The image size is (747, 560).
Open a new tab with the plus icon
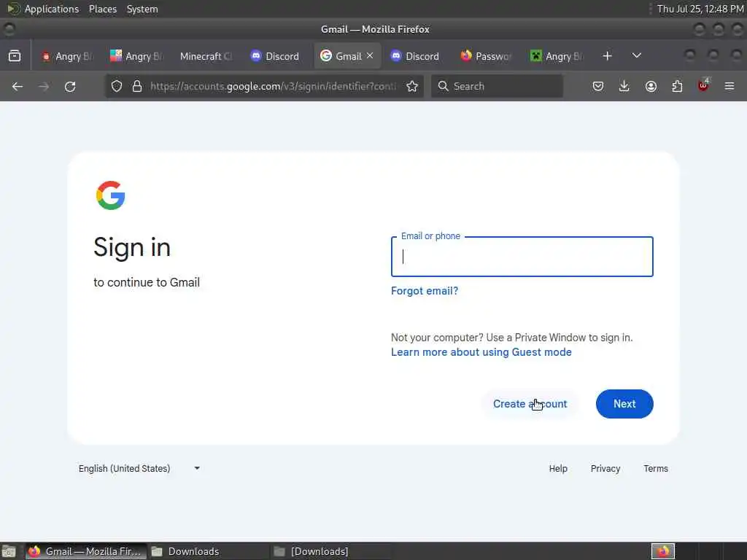coord(607,56)
